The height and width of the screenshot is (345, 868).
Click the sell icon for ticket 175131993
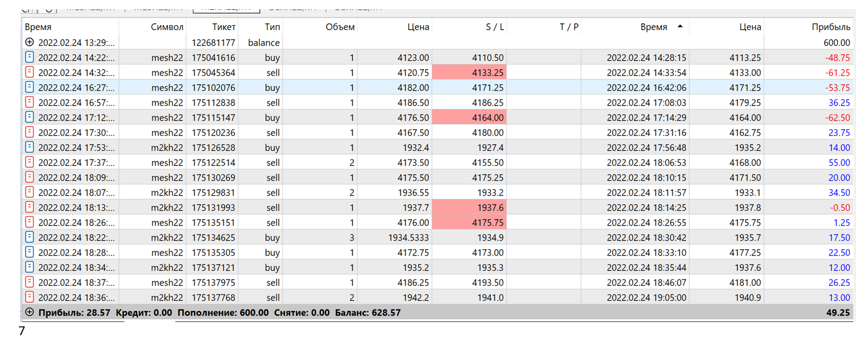30,207
